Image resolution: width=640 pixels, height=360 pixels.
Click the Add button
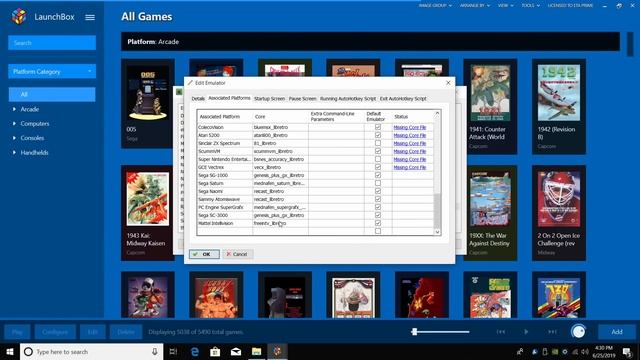coord(617,332)
